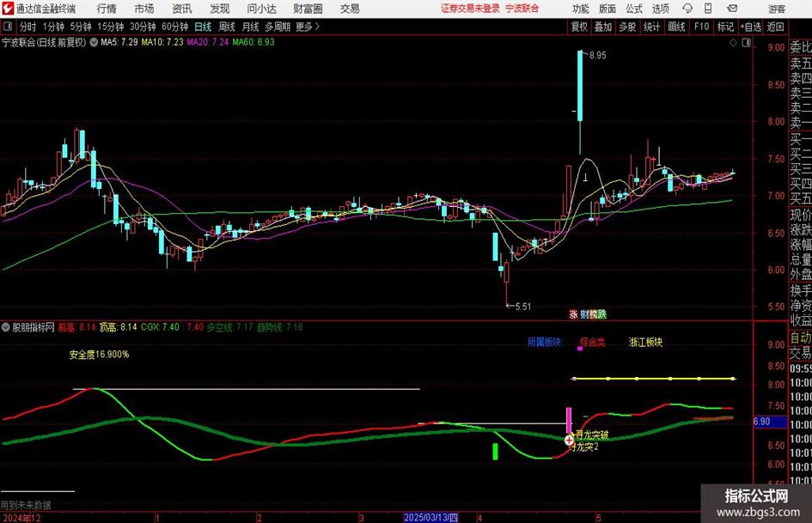Switch to 周线 weekly period
The image size is (812, 523).
pos(227,27)
